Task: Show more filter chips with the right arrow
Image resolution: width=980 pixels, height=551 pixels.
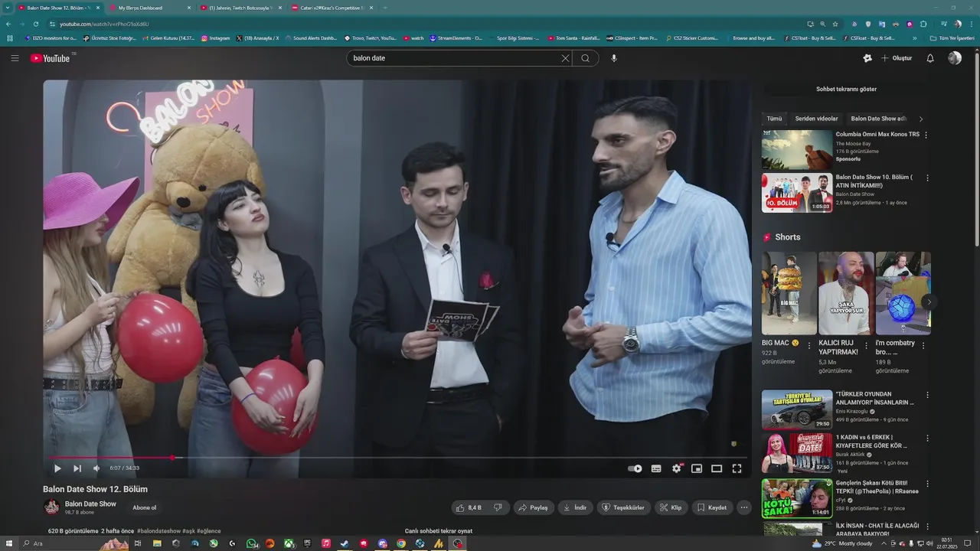Action: click(921, 119)
